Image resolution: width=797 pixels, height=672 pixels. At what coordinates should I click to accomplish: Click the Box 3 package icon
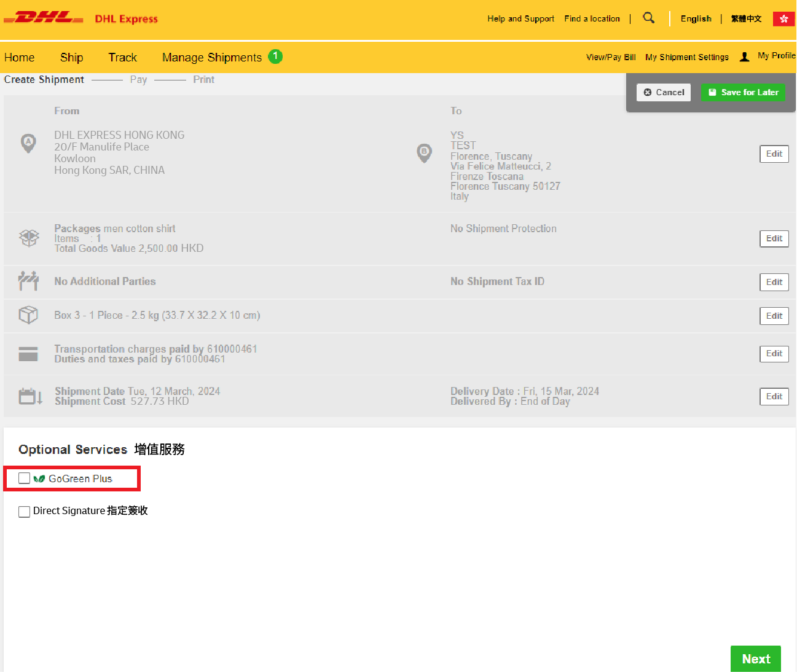(x=28, y=315)
